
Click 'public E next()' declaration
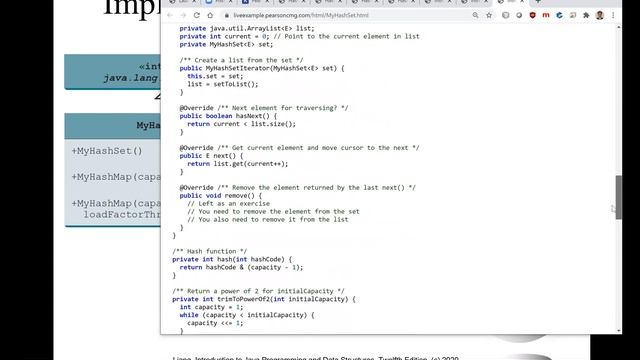click(211, 156)
